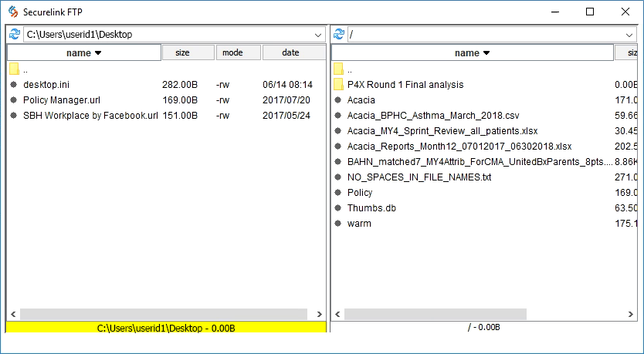
Task: Sort local files by date column
Action: [292, 52]
